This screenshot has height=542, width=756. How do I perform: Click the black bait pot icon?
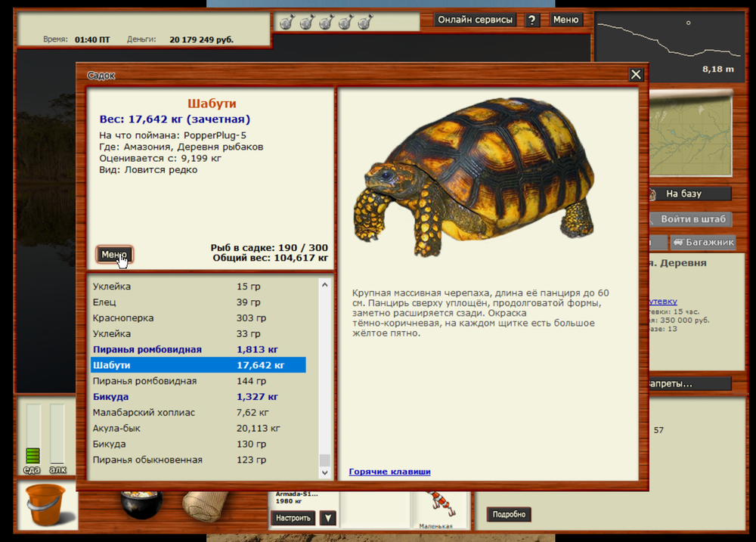click(x=141, y=504)
